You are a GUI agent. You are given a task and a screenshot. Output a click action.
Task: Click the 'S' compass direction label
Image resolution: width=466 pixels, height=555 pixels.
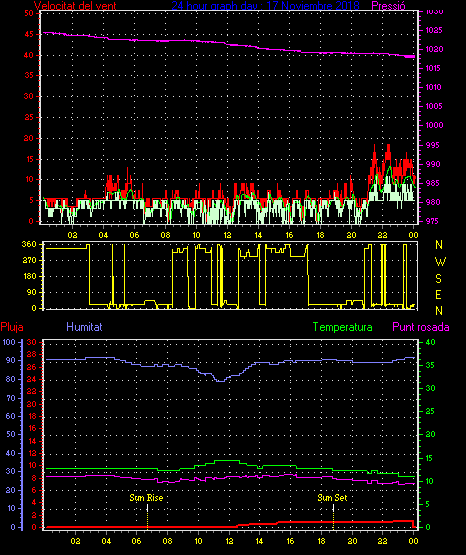click(438, 279)
